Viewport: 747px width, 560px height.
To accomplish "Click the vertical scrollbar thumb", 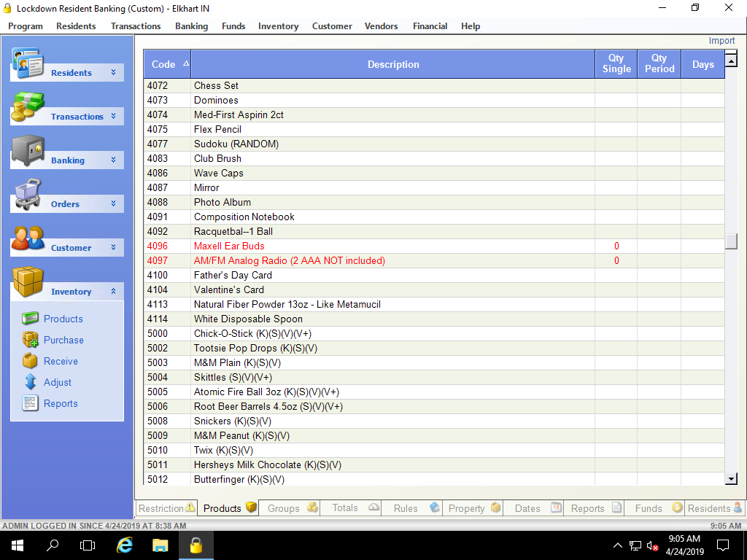I will coord(731,241).
